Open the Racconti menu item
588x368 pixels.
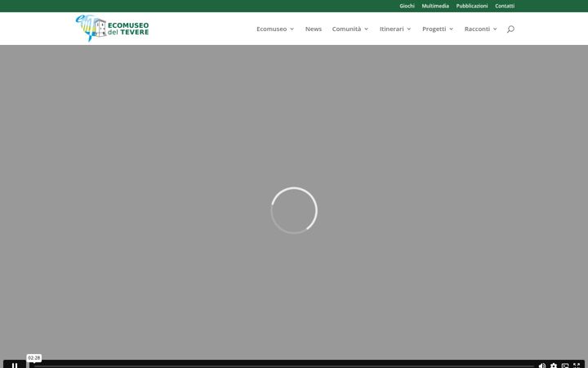pyautogui.click(x=477, y=29)
